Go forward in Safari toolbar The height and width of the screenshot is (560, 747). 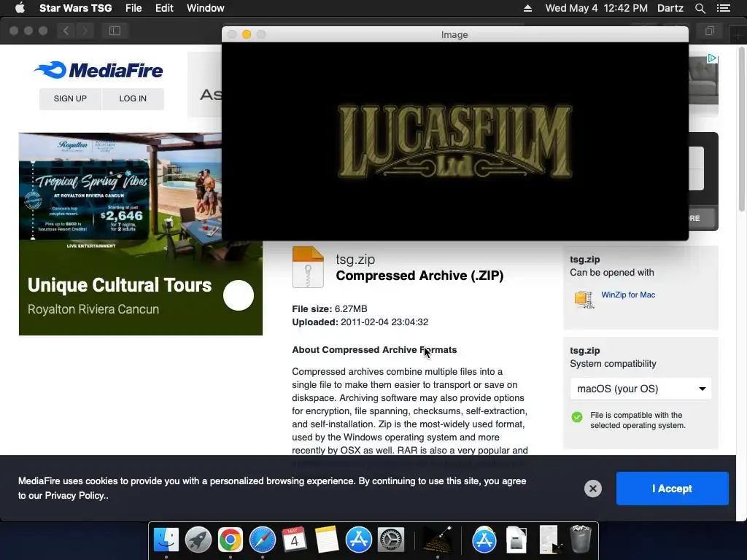[x=85, y=31]
